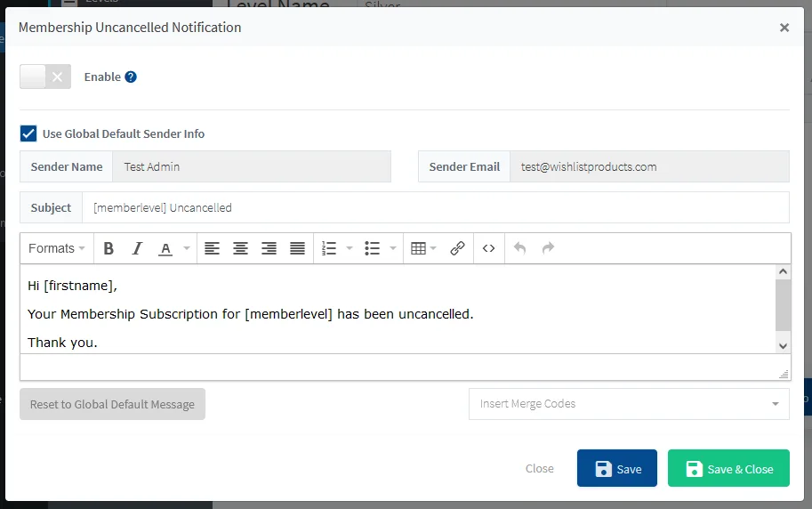Image resolution: width=812 pixels, height=509 pixels.
Task: Redo the last edit
Action: [548, 248]
